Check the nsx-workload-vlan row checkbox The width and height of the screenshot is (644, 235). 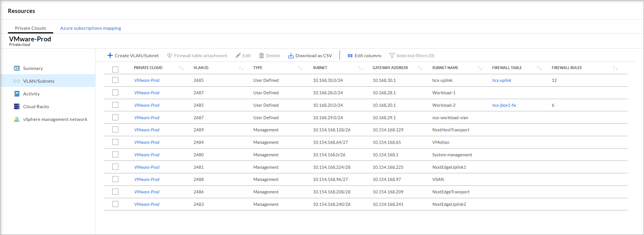pyautogui.click(x=115, y=117)
